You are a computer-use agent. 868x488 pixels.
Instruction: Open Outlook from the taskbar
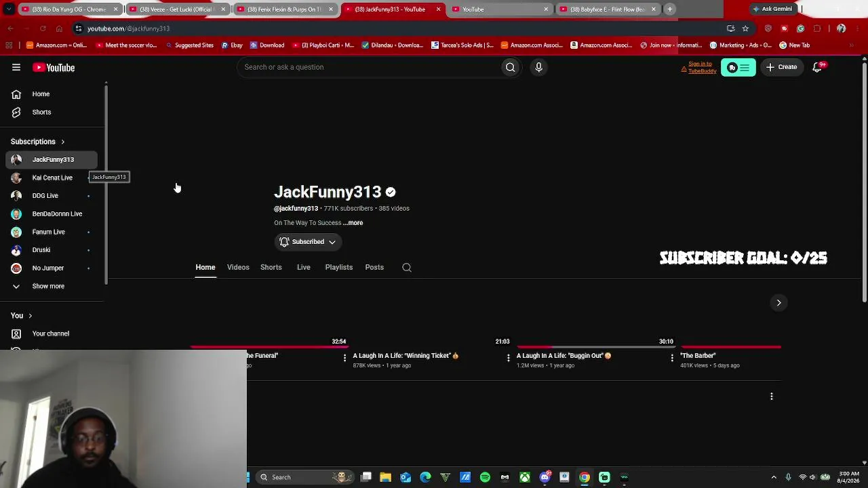tap(406, 477)
